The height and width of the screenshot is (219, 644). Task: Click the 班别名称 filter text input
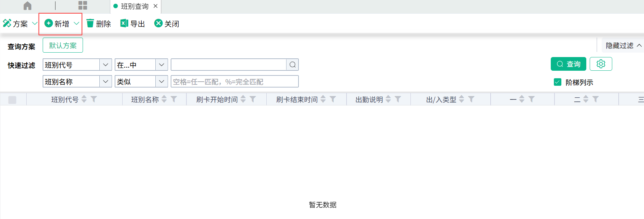234,82
